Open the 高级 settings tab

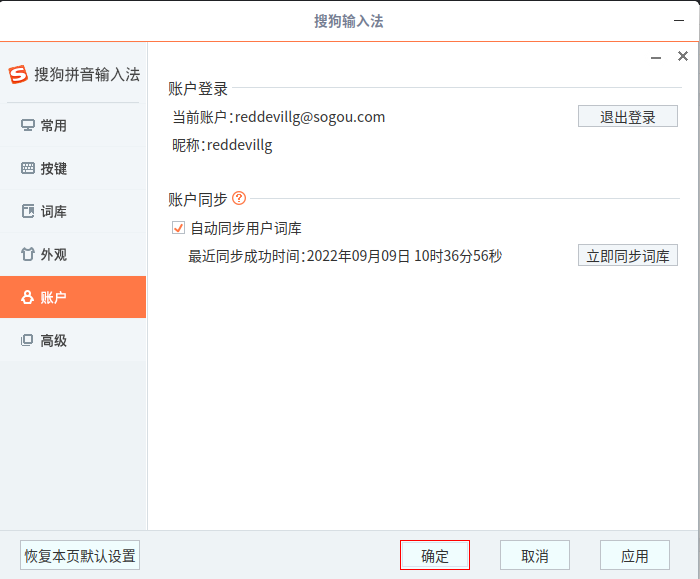[73, 340]
